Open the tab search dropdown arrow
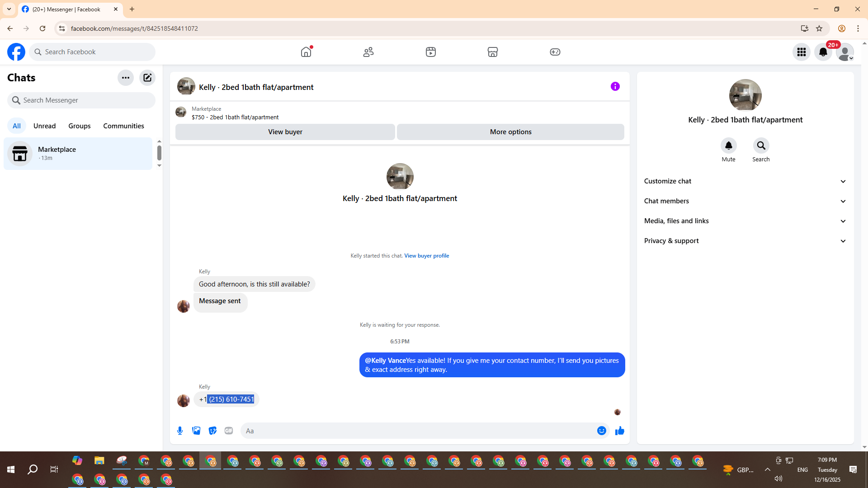868x488 pixels. pos(9,9)
